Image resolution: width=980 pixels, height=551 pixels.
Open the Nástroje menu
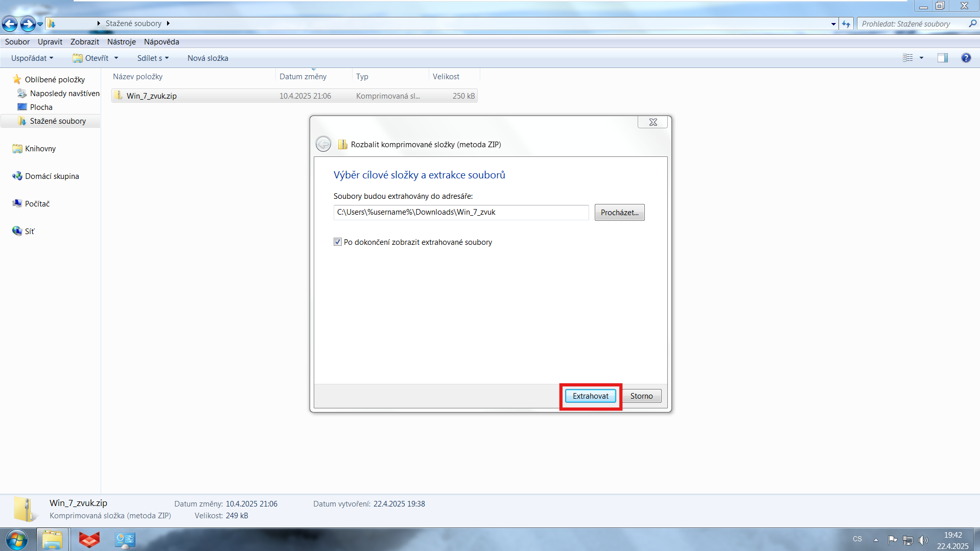(121, 42)
